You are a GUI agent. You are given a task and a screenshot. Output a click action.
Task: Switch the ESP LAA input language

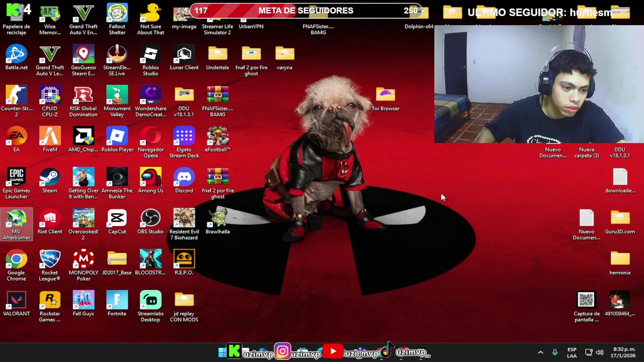point(572,352)
